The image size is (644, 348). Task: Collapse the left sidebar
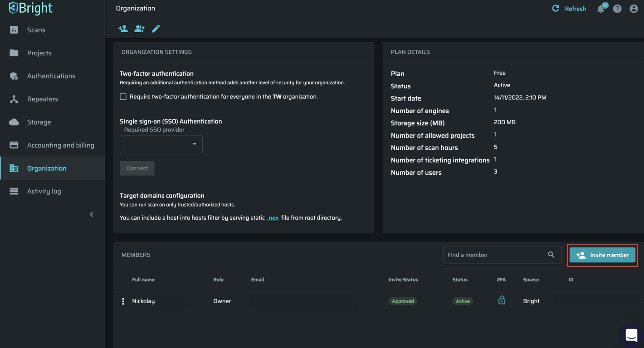92,214
